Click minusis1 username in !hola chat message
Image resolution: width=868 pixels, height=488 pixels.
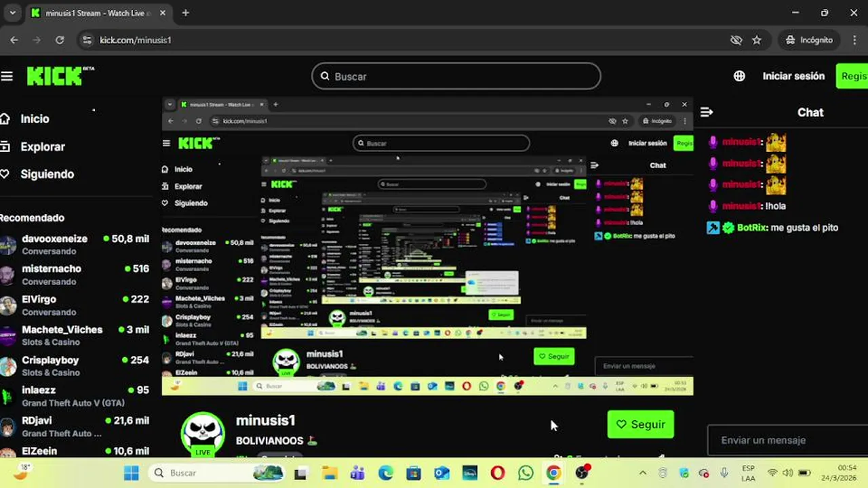[x=742, y=206]
